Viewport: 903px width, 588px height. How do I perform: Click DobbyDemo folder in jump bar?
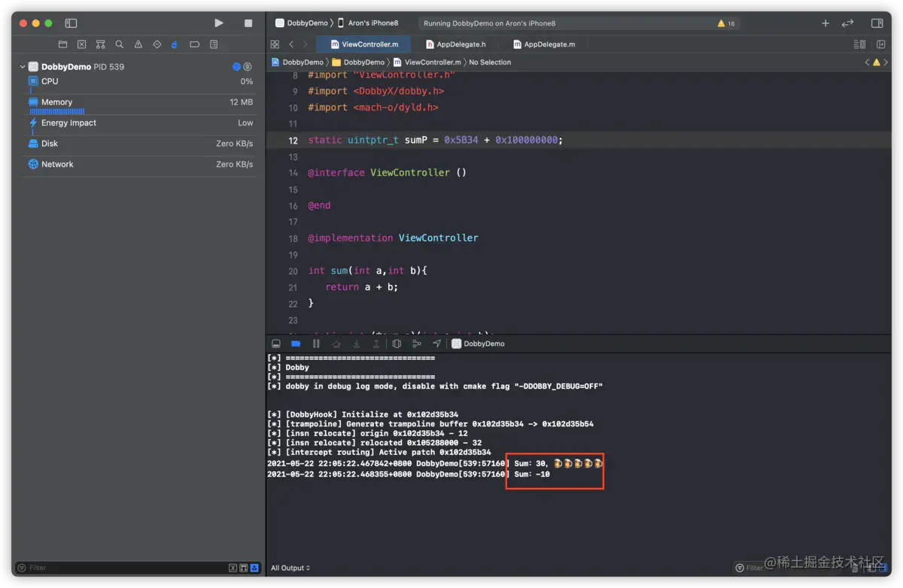pos(358,62)
